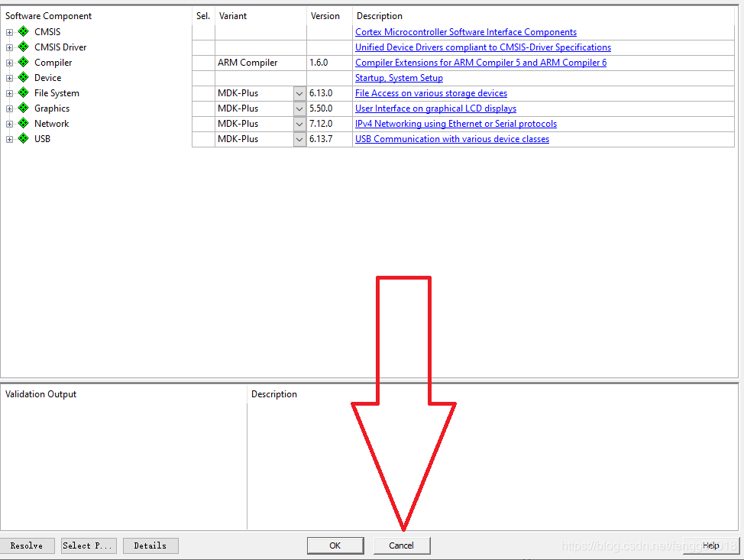Expand the Network tree node
Image resolution: width=744 pixels, height=560 pixels.
tap(9, 124)
